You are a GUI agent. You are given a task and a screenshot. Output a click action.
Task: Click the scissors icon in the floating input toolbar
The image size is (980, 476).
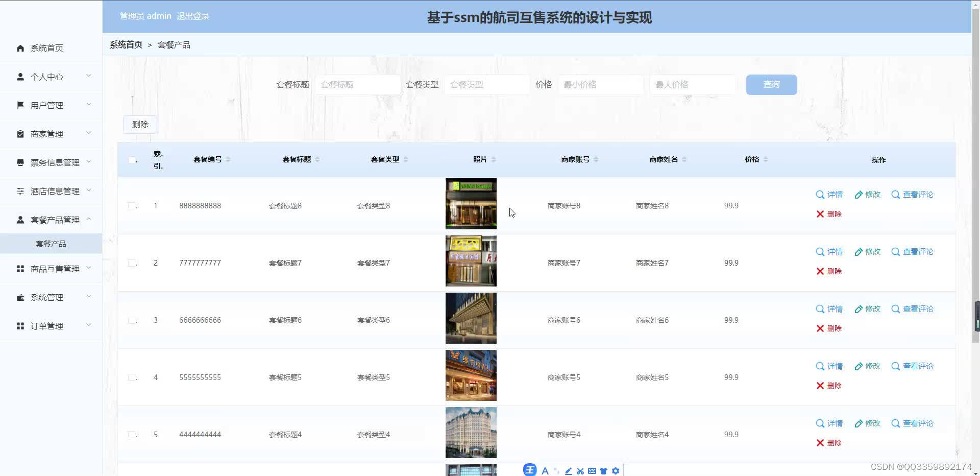580,471
